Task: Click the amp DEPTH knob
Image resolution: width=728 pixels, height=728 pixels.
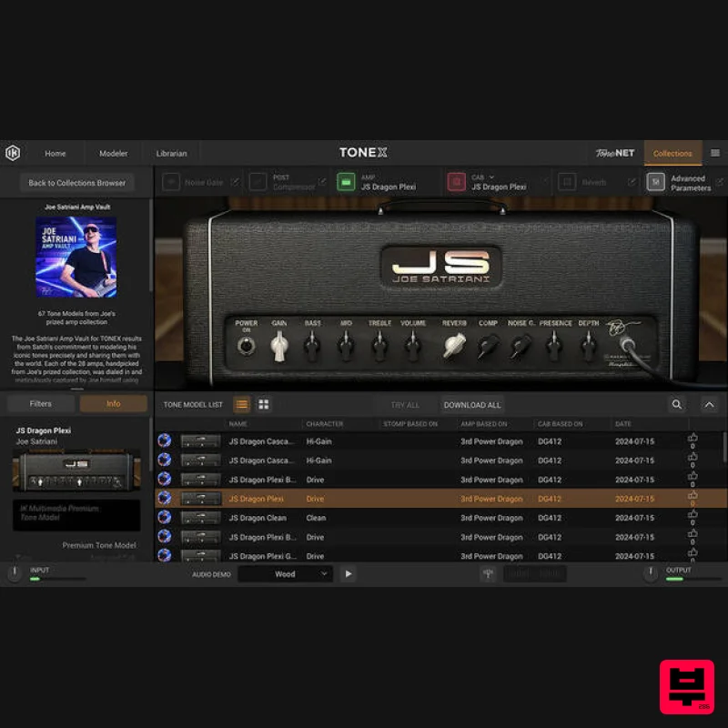Action: pyautogui.click(x=588, y=347)
